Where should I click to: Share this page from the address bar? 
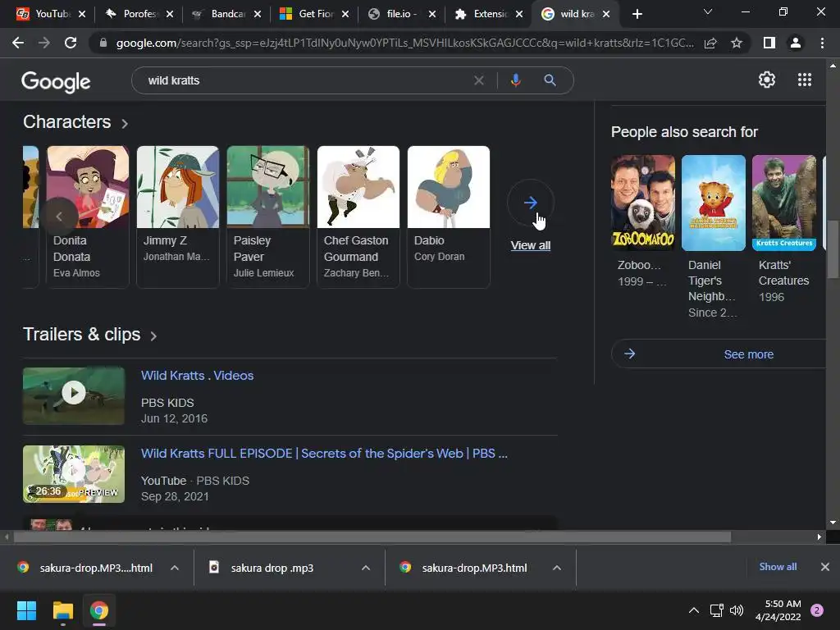click(710, 43)
